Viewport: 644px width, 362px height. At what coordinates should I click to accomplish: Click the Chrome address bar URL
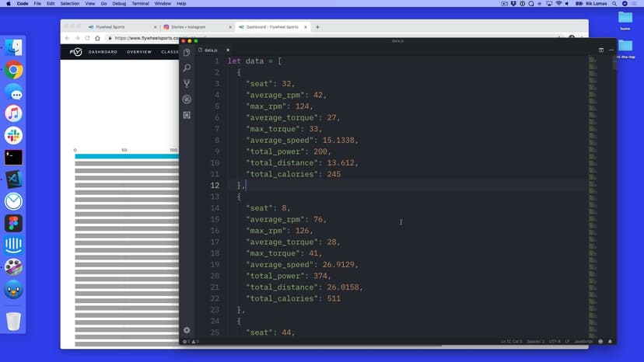point(147,38)
